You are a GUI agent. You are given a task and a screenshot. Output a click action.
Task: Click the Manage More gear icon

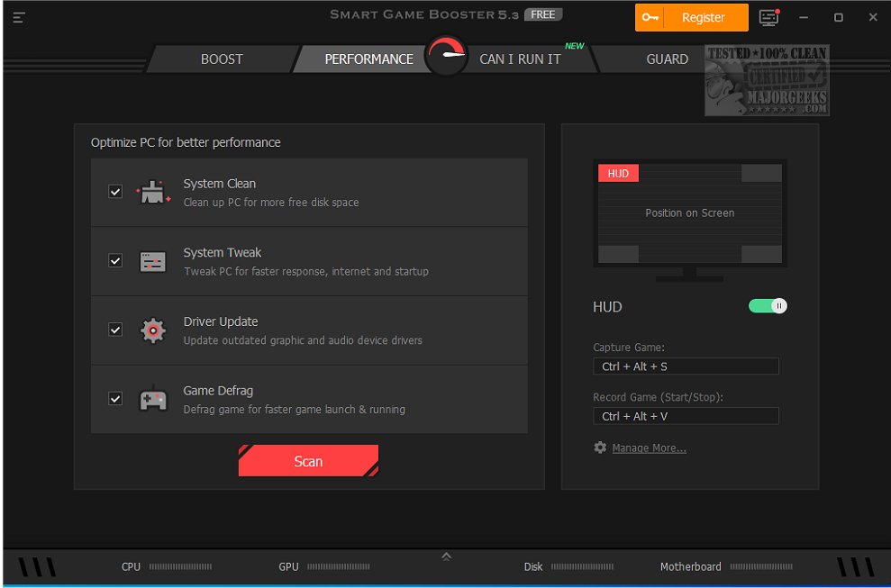(x=600, y=448)
